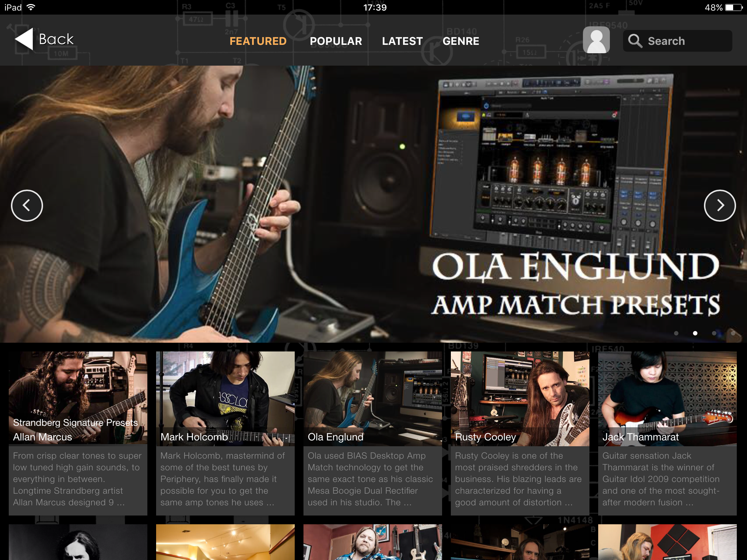Tap the Back arrow icon

[x=24, y=39]
